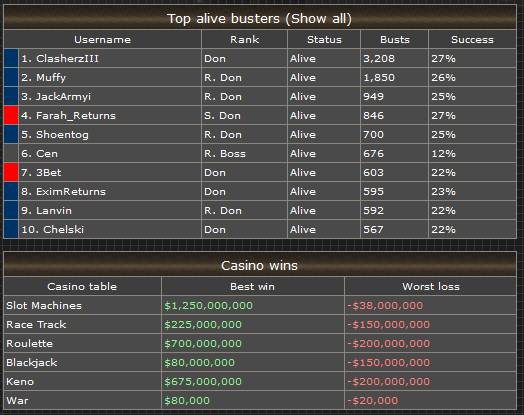The width and height of the screenshot is (524, 415).
Task: Click the Success column header
Action: tap(472, 39)
